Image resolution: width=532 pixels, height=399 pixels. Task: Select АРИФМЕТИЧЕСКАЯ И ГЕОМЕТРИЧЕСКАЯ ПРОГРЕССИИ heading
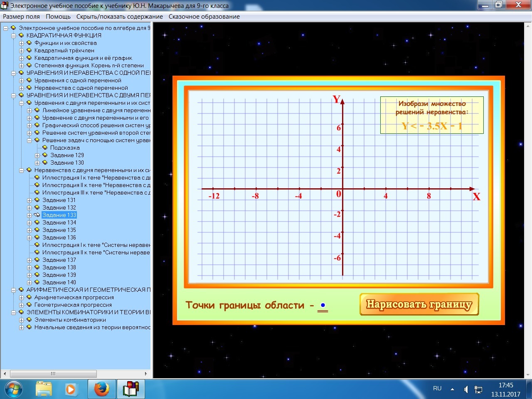89,290
